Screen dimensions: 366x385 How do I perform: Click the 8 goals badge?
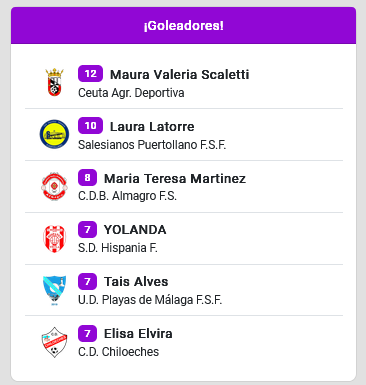click(87, 178)
